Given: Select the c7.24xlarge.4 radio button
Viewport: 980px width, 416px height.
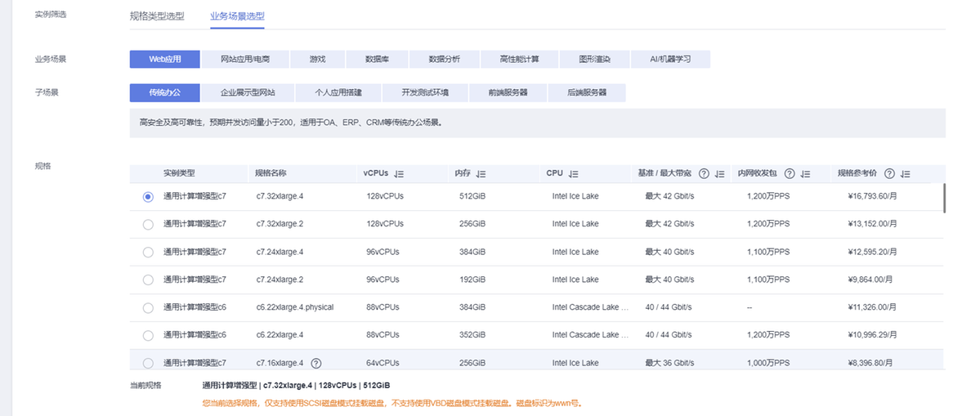Looking at the screenshot, I should point(148,253).
